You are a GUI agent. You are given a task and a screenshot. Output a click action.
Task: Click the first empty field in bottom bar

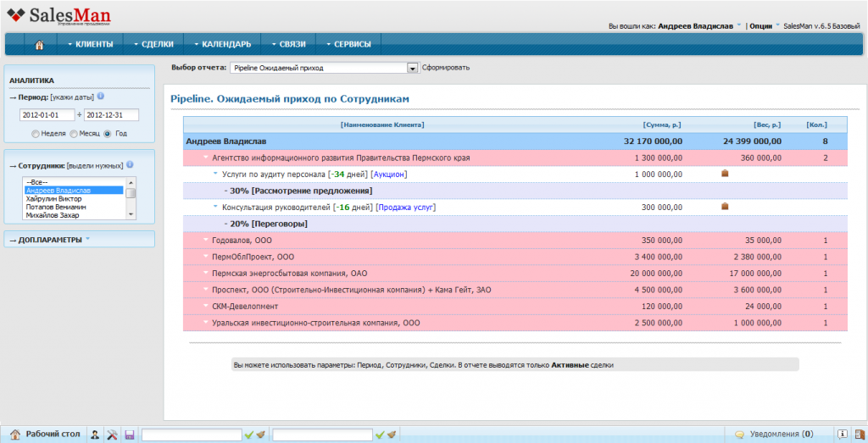coord(192,435)
